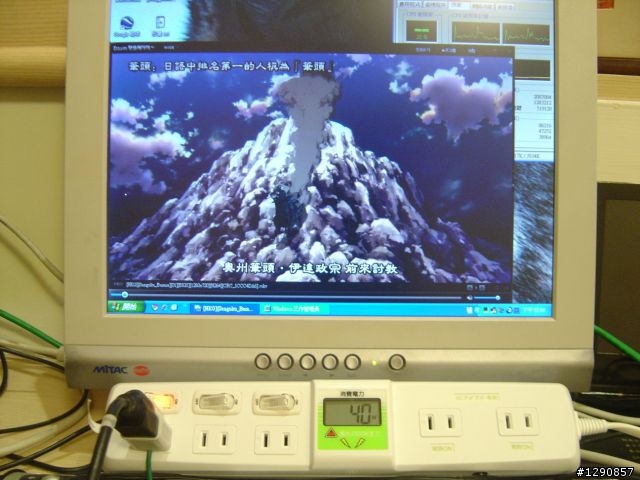Open the document file icon beside Google Earth
Viewport: 640px width, 480px height.
[x=160, y=26]
